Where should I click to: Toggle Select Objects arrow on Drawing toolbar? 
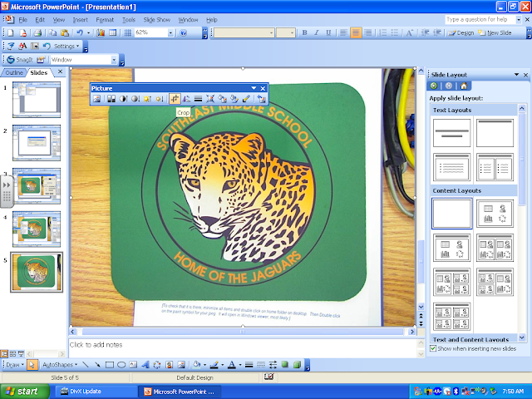coord(32,365)
